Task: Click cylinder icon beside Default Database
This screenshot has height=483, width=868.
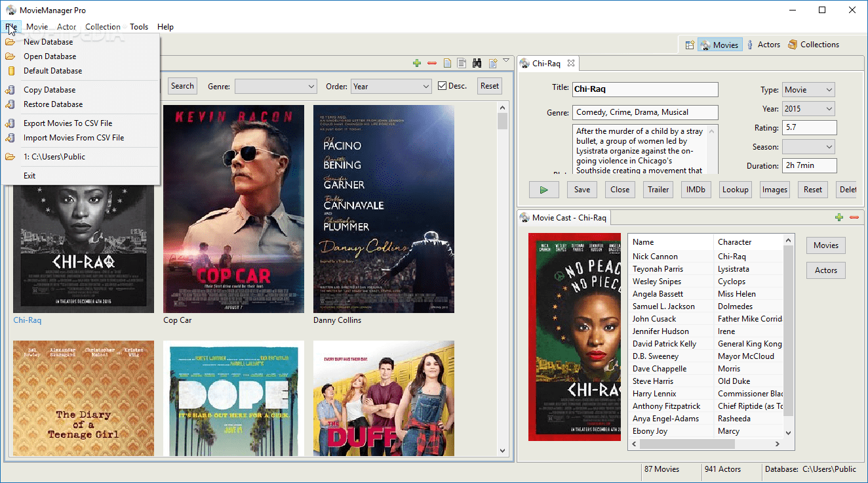Action: tap(10, 71)
